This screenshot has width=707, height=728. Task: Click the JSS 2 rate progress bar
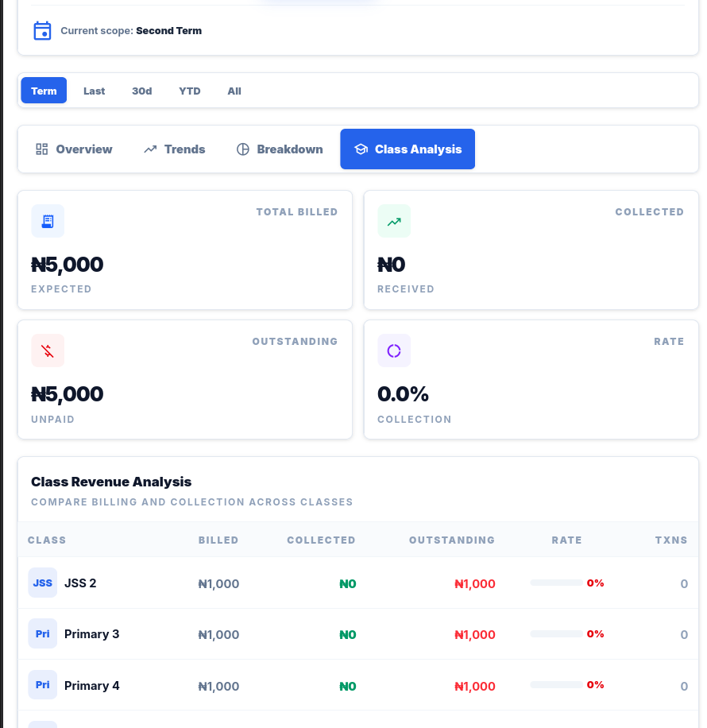(x=557, y=583)
